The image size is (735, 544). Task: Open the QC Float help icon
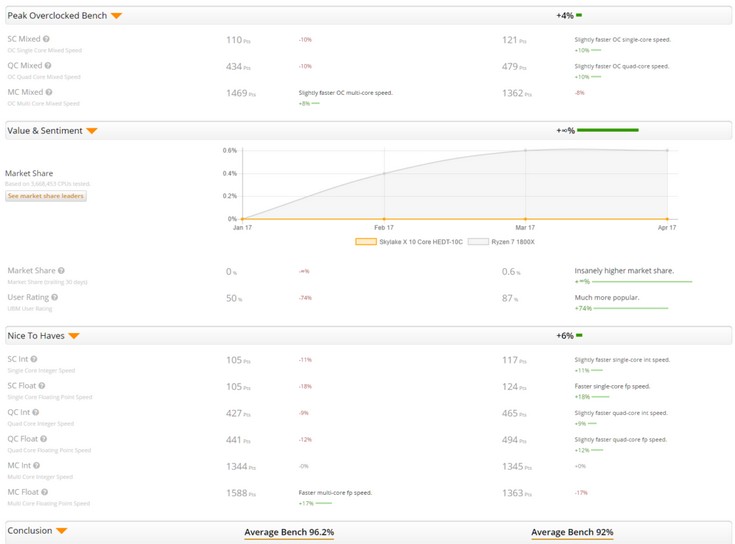43,438
